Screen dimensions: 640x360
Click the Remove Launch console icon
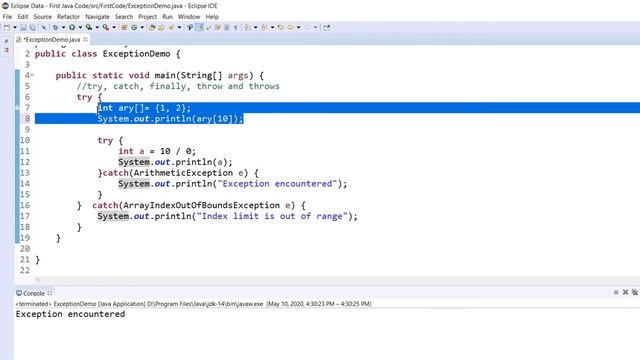click(x=625, y=292)
